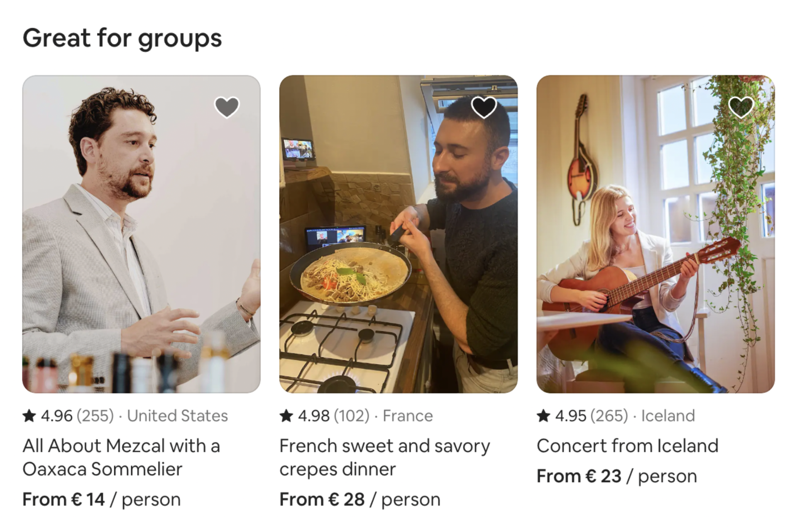Click the star icon beside the 4.98 rating

[286, 416]
